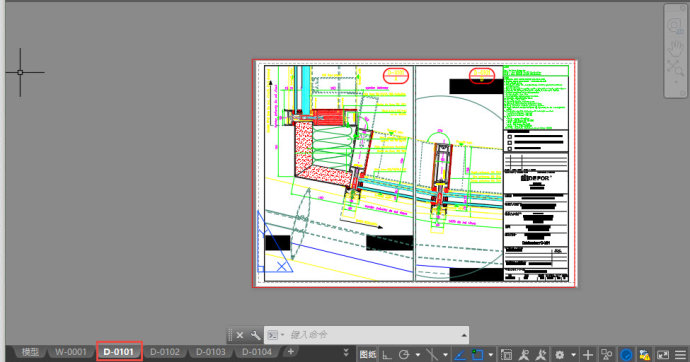This screenshot has width=690, height=362.
Task: Open status bar customization hamburger menu
Action: click(680, 355)
